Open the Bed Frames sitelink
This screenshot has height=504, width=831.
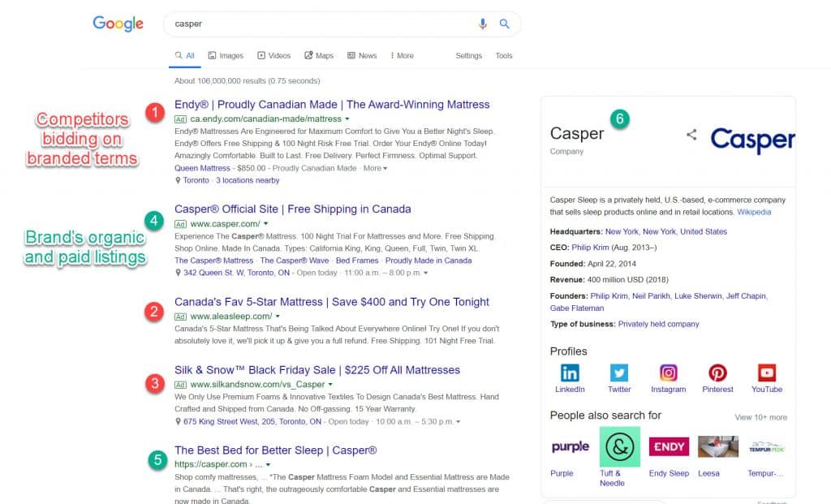(x=357, y=261)
